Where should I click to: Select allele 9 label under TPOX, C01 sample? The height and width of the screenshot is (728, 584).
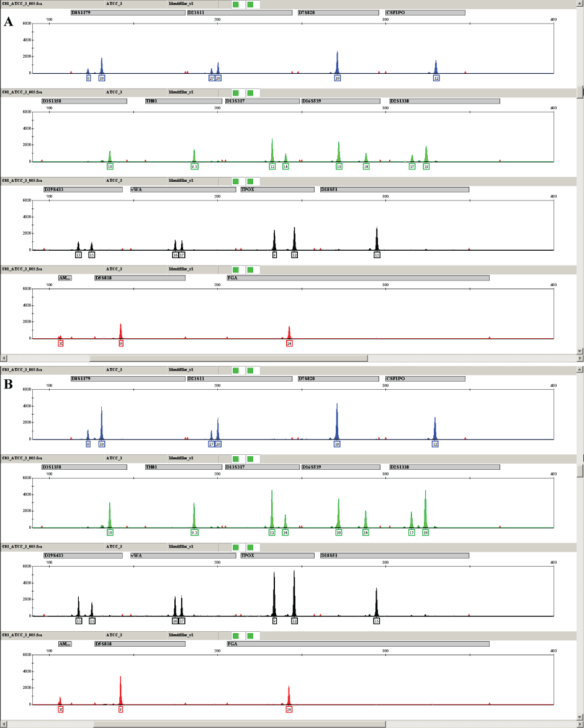click(x=275, y=255)
